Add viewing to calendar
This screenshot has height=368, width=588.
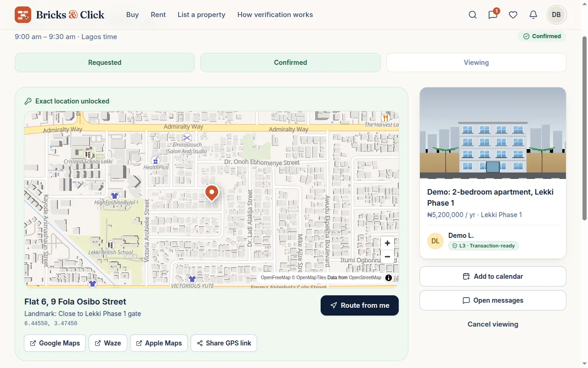[493, 276]
